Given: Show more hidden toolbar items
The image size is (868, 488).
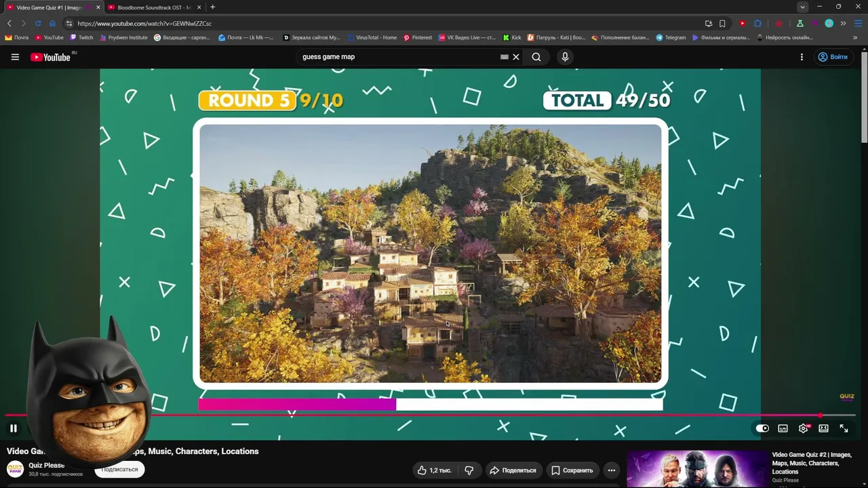Looking at the screenshot, I should pos(843,23).
